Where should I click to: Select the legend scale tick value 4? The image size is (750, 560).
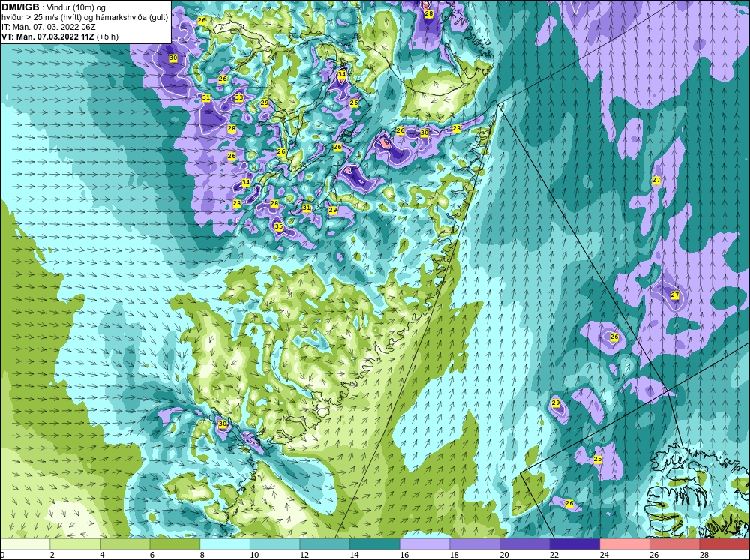[102, 555]
